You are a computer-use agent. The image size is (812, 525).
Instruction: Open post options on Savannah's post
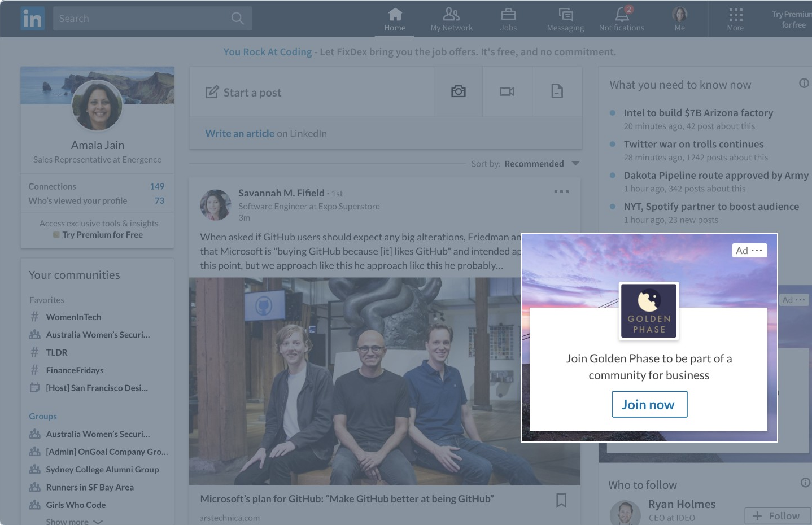click(561, 192)
